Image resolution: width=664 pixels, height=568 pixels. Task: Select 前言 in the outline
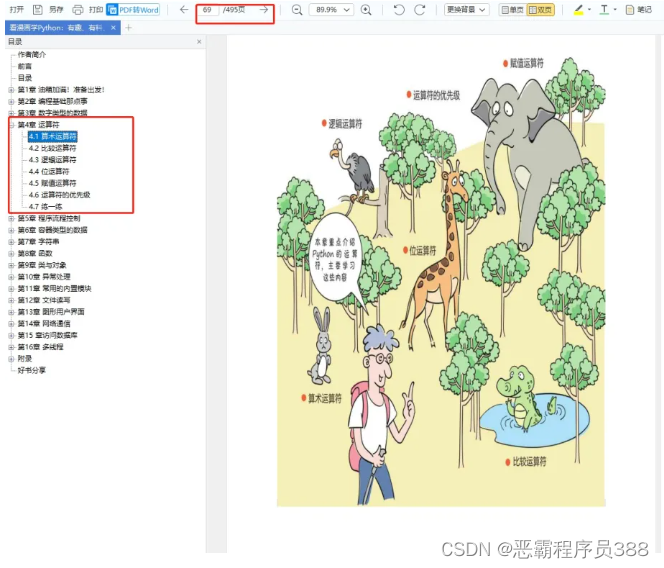click(x=25, y=66)
